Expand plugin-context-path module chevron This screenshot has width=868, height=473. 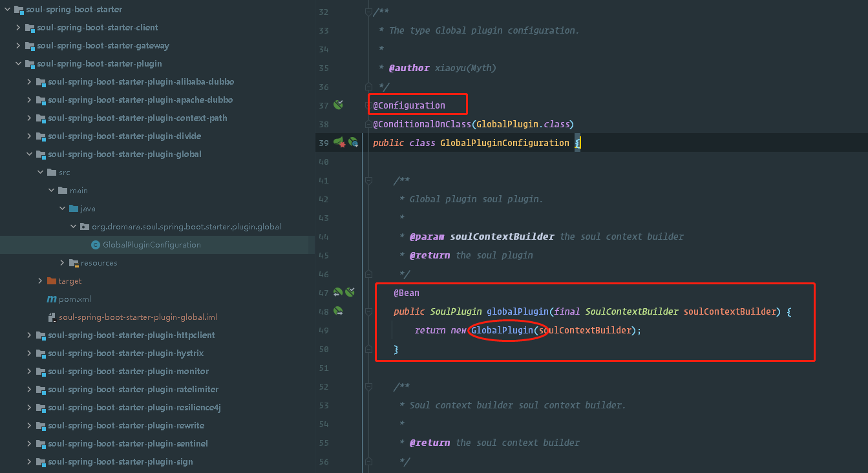[29, 118]
